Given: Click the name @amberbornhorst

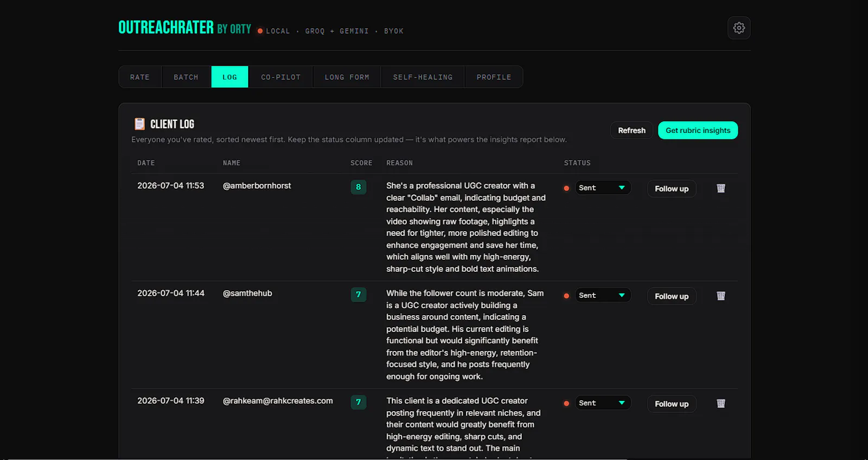Looking at the screenshot, I should (x=257, y=186).
